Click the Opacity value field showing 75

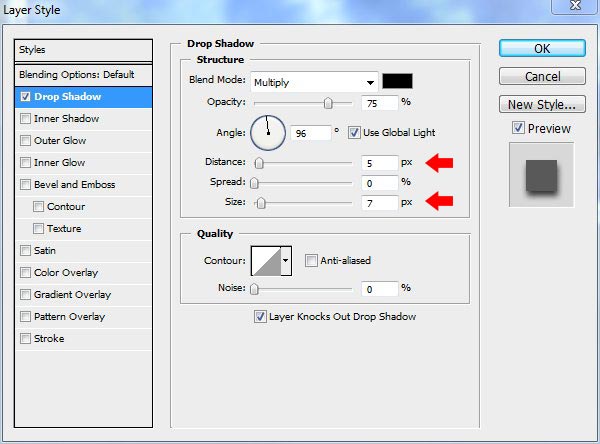380,103
